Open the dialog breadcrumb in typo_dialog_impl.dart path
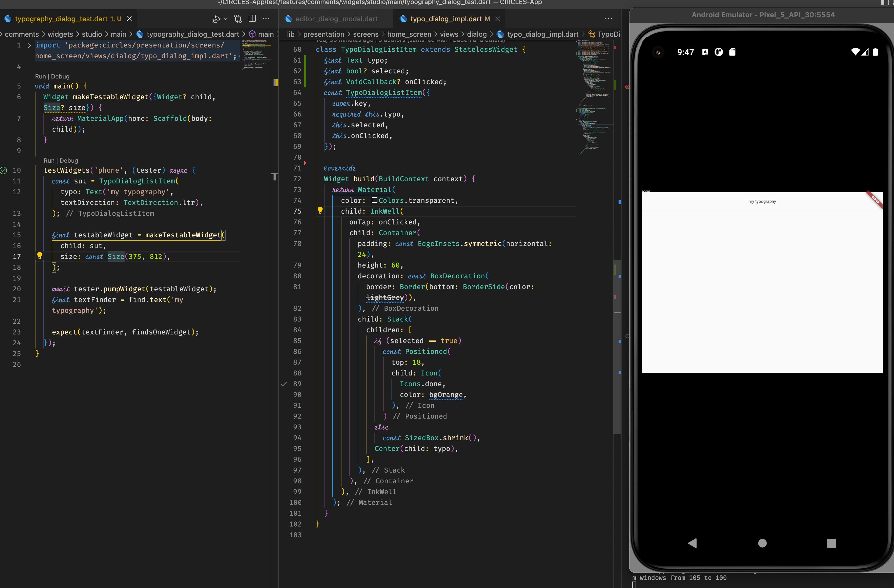Image resolution: width=894 pixels, height=588 pixels. (x=477, y=34)
